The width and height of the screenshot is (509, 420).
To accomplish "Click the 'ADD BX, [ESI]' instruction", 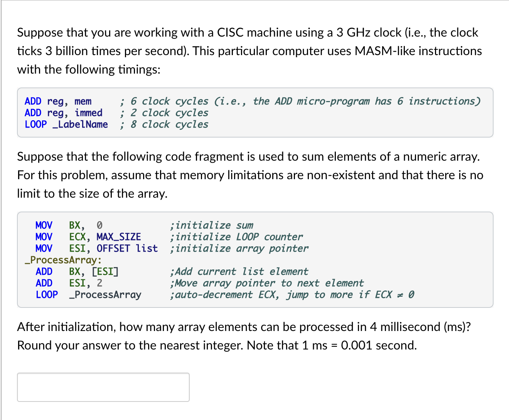I will (77, 271).
